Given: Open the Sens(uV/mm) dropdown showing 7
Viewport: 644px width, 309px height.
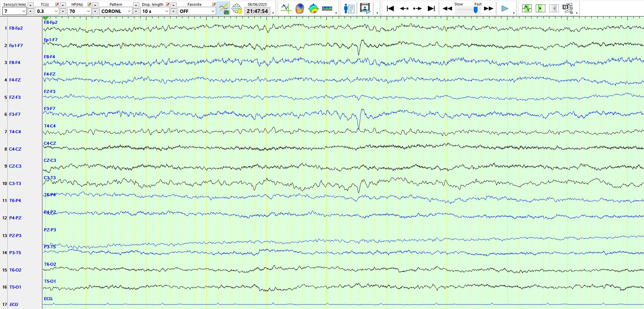Looking at the screenshot, I should (14, 11).
